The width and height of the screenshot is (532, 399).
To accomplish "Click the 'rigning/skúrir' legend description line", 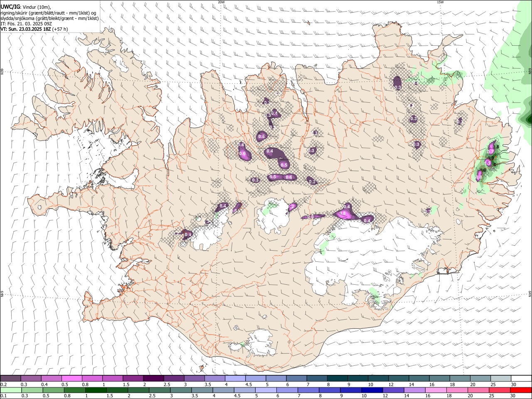I will coord(49,13).
